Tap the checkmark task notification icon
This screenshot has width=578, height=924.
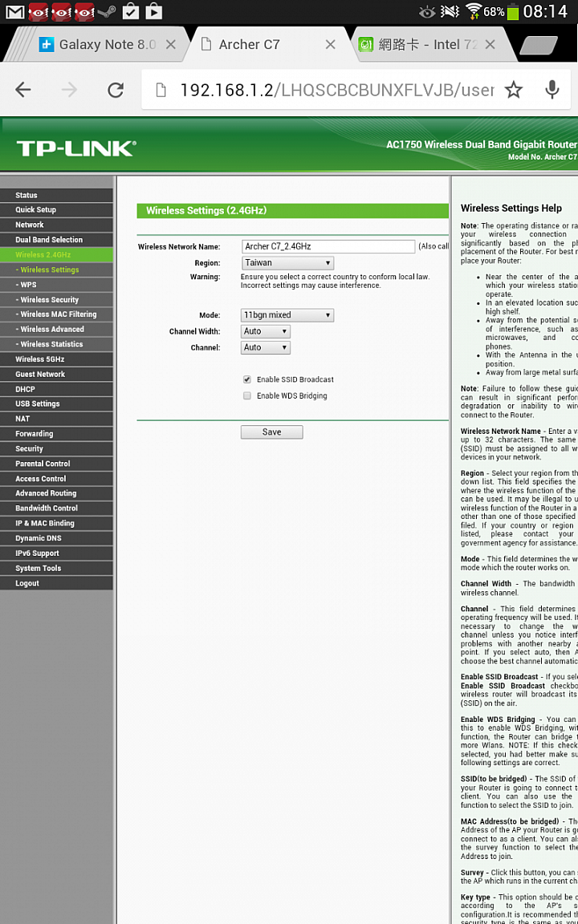click(130, 11)
